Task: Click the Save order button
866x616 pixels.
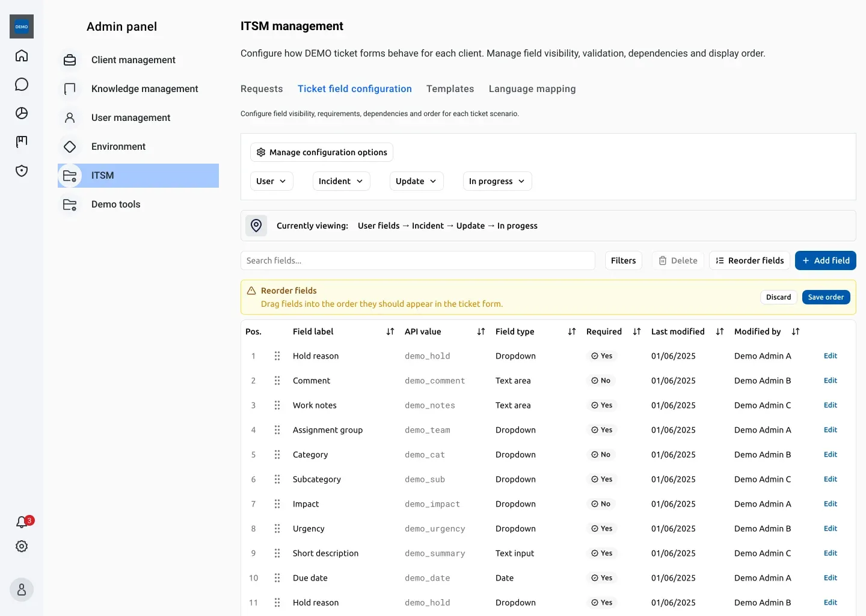Action: coord(826,297)
